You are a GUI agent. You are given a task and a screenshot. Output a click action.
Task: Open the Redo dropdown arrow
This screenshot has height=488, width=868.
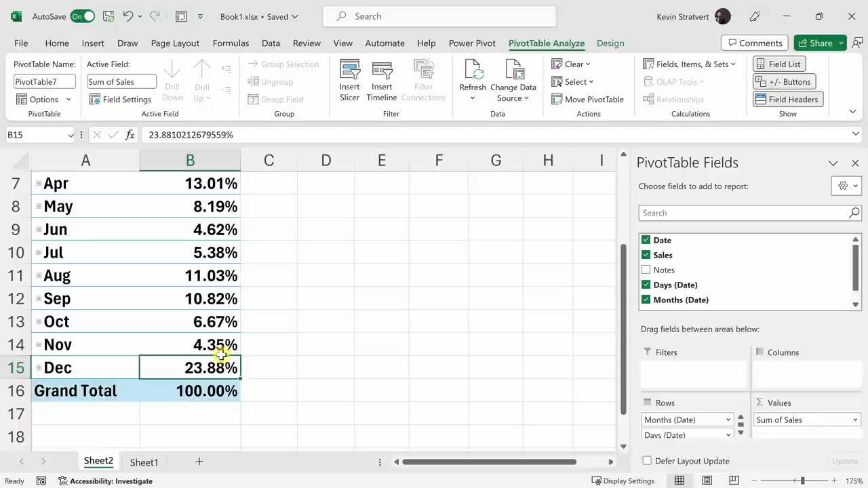point(165,16)
